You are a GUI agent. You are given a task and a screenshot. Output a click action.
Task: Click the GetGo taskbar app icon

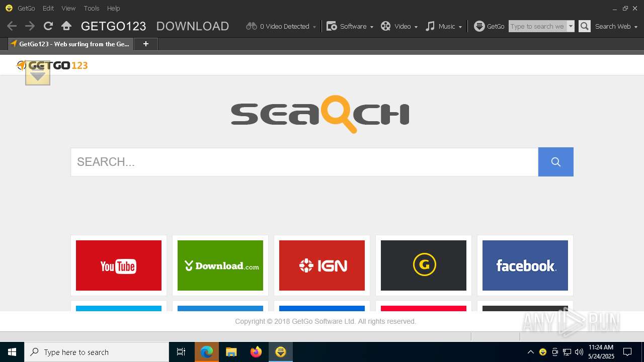(x=281, y=352)
